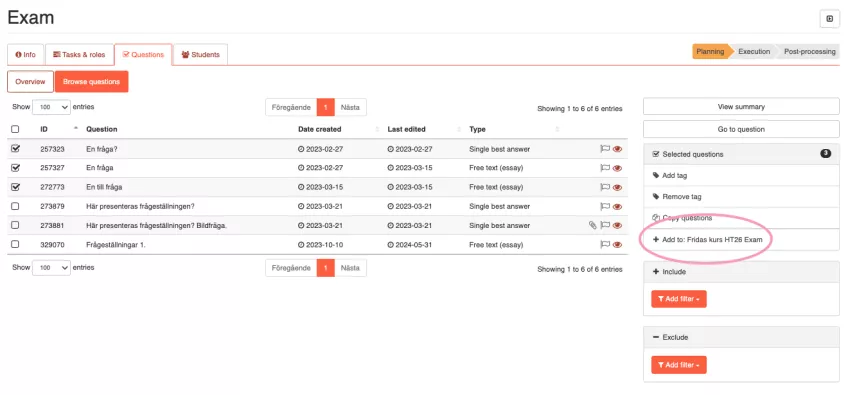Viewport: 848px width, 395px height.
Task: Sort by Type column header
Action: point(478,129)
